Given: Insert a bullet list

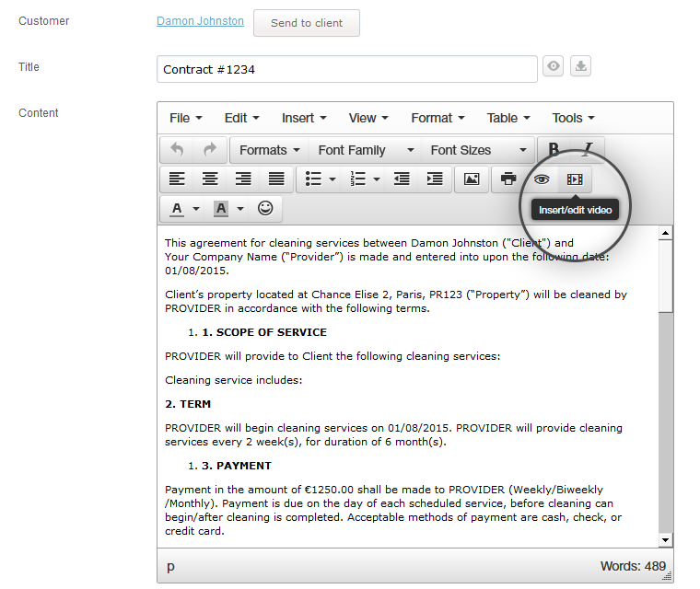Looking at the screenshot, I should click(x=313, y=179).
